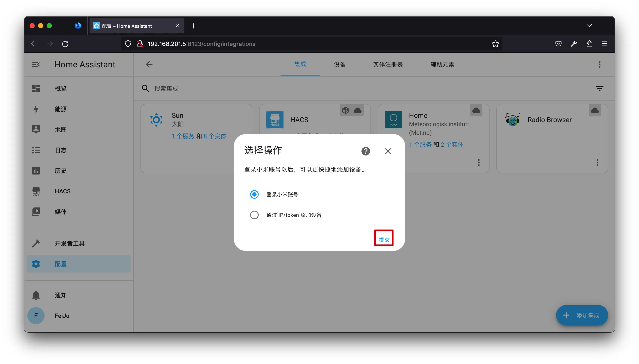Click the cloud badge on Home card
This screenshot has width=639, height=364.
pyautogui.click(x=476, y=110)
